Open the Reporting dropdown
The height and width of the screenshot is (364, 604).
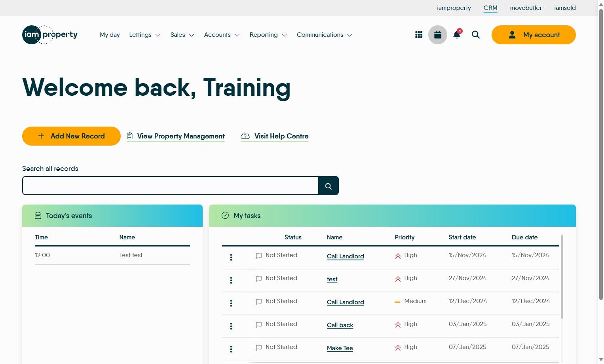point(268,35)
